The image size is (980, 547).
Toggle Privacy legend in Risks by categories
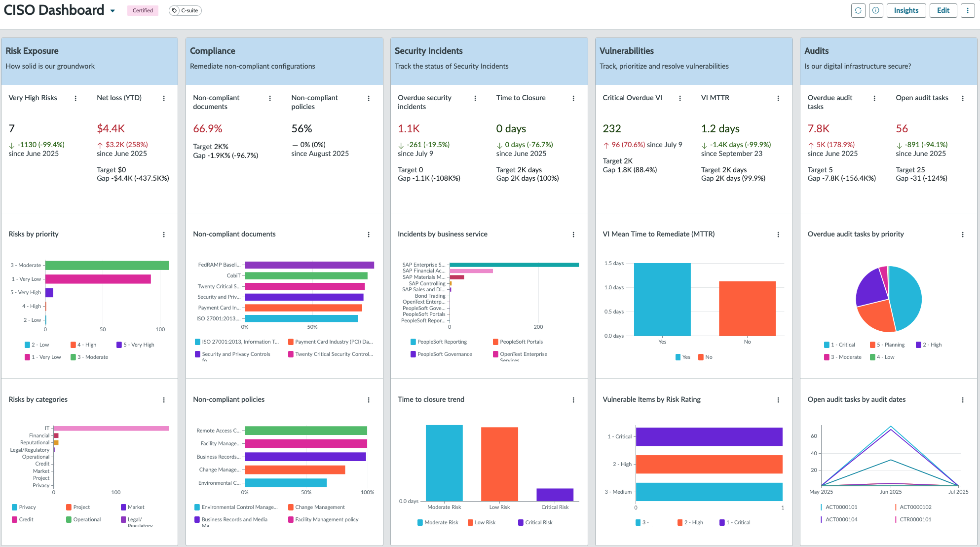click(x=24, y=507)
